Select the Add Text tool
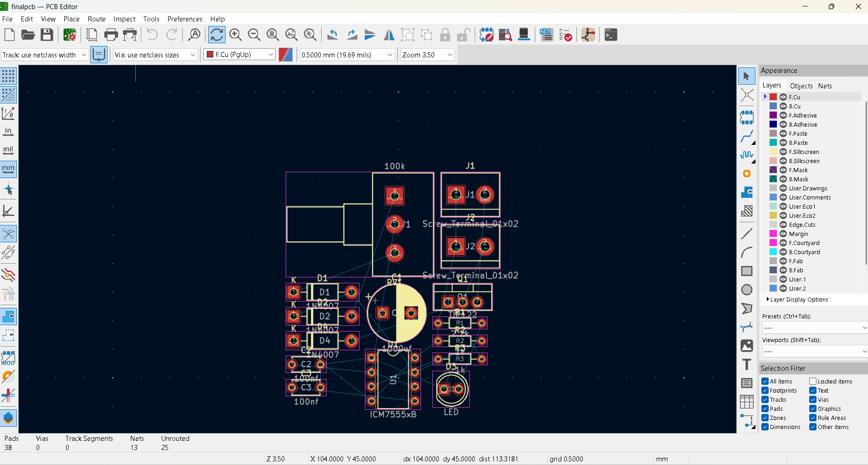 coord(747,364)
